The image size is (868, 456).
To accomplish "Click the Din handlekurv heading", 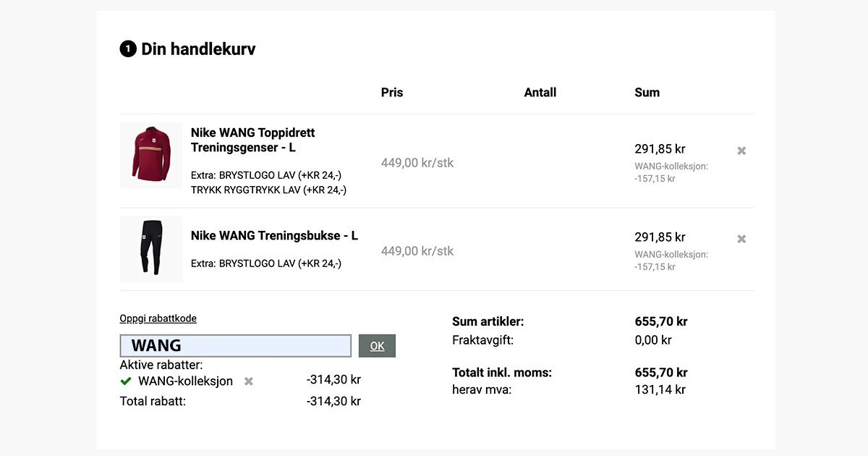I will (198, 49).
